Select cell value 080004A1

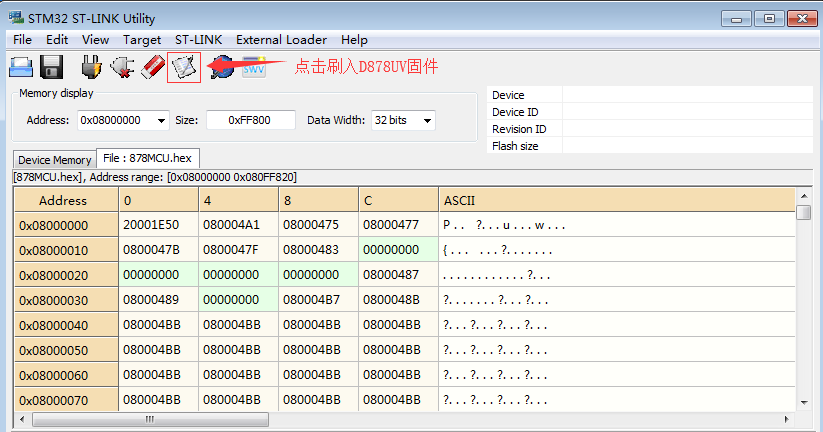[239, 225]
